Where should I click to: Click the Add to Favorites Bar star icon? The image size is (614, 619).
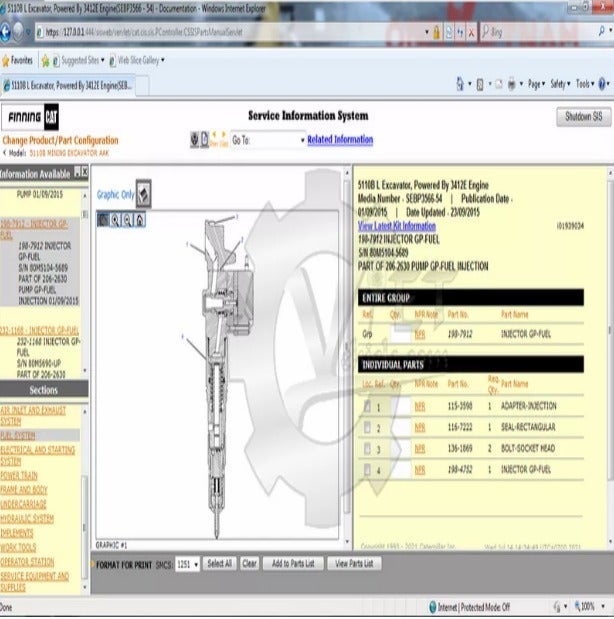pos(45,61)
